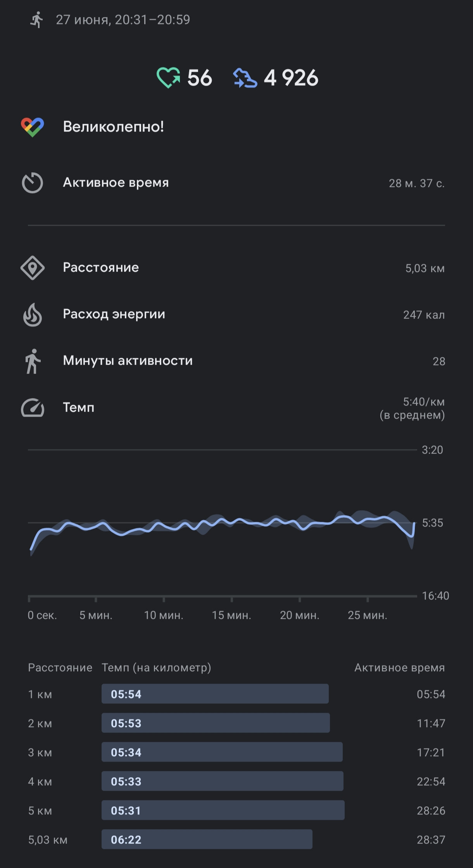Screen dimensions: 473x868
Task: Tap the 1 км pace bar 05:54
Action: tap(215, 694)
